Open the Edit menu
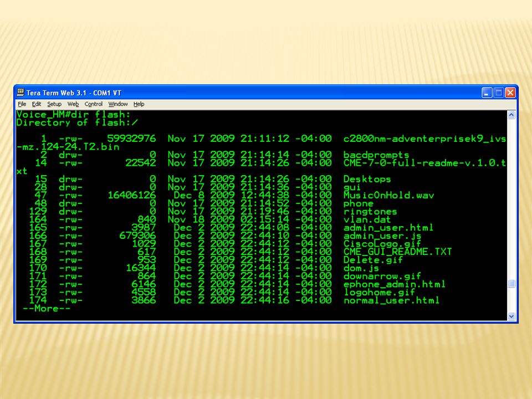The image size is (532, 399). [x=37, y=104]
